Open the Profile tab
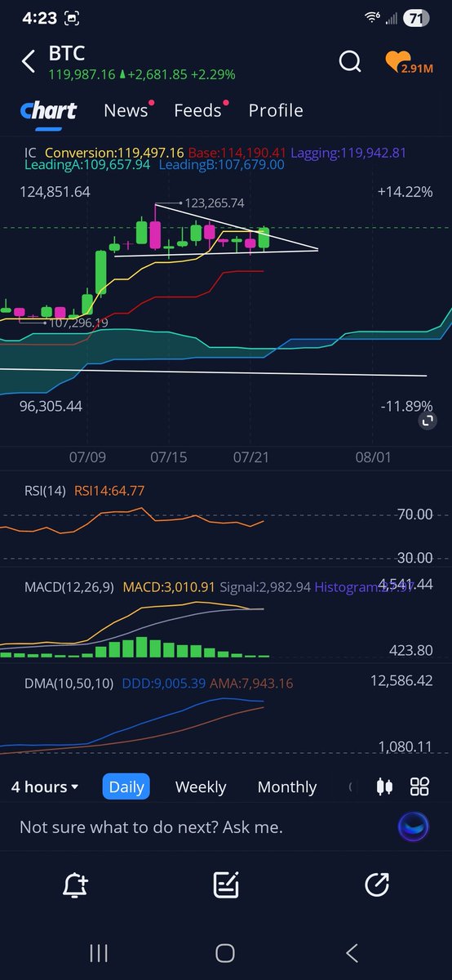 point(276,110)
